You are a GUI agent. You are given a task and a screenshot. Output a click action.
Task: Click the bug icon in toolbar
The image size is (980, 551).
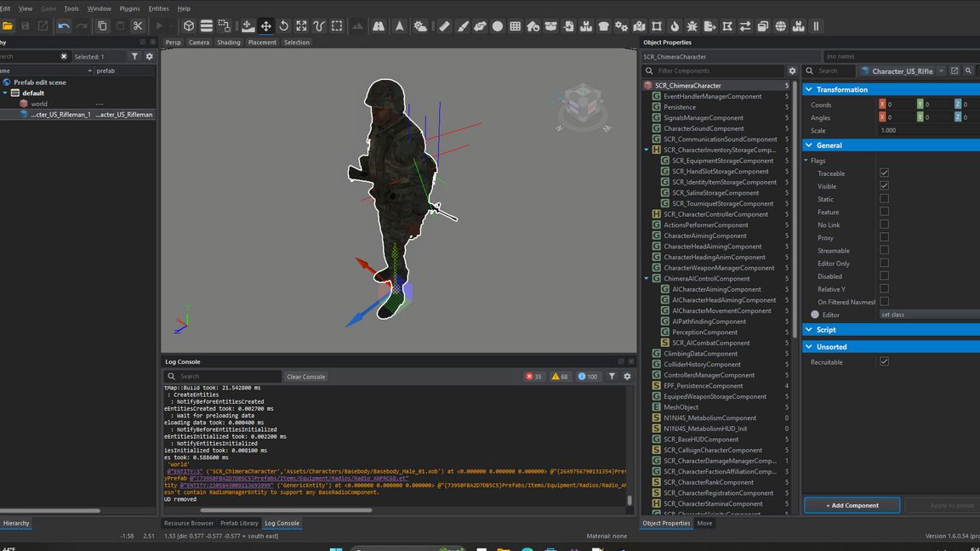pos(692,26)
